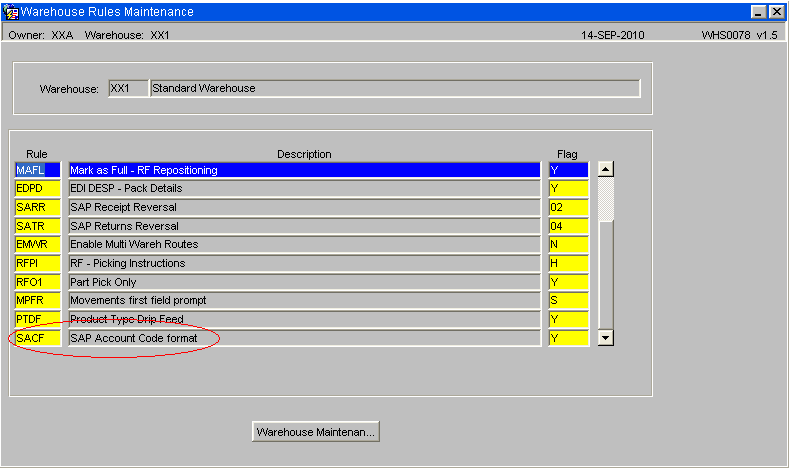Click the Standard Warehouse name field
Viewport: 789px width, 468px height.
(x=395, y=88)
